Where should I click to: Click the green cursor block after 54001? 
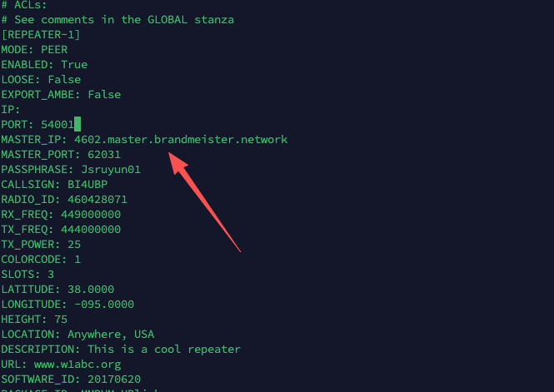coord(77,124)
